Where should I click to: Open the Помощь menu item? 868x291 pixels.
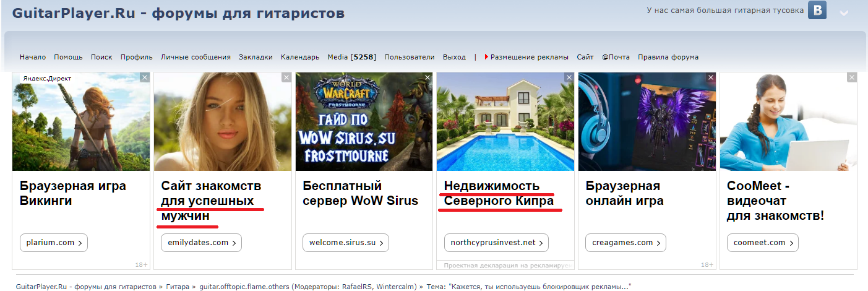point(68,57)
